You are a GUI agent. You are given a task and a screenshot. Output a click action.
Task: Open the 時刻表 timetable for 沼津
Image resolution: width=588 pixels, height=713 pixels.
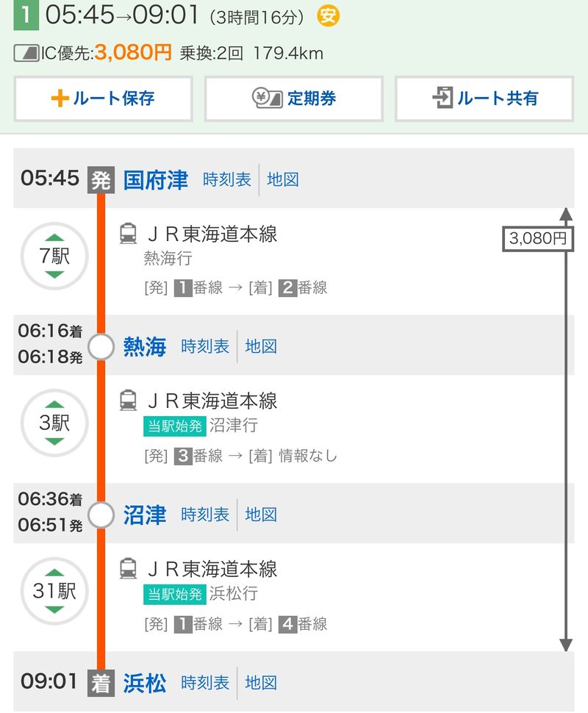click(x=205, y=515)
